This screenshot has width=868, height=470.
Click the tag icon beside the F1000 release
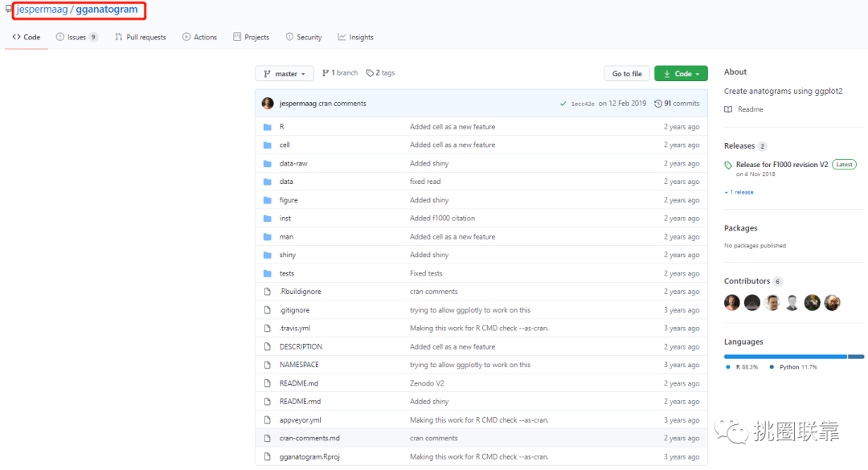(728, 165)
